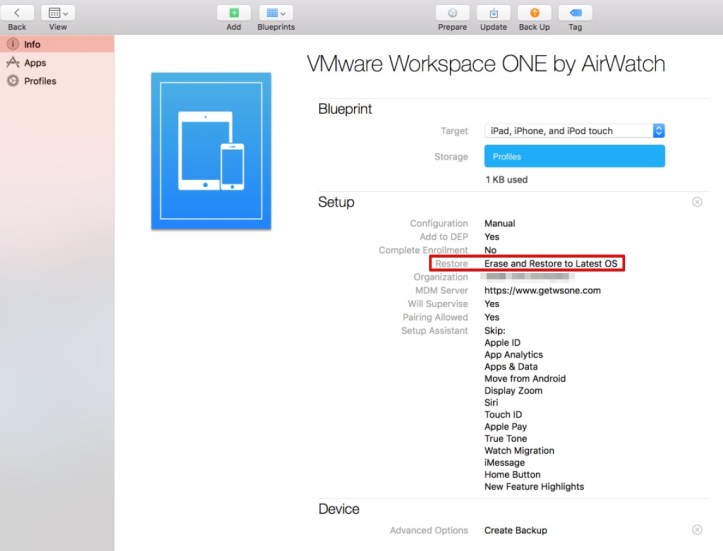Click the blurred Organization value

coord(527,277)
